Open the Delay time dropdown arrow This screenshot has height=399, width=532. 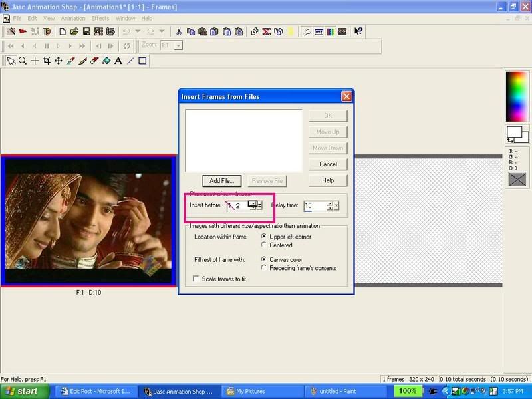coord(336,206)
